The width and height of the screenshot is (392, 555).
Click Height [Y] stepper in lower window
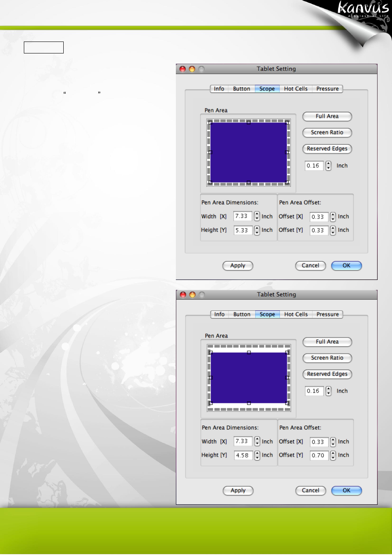coord(257,455)
